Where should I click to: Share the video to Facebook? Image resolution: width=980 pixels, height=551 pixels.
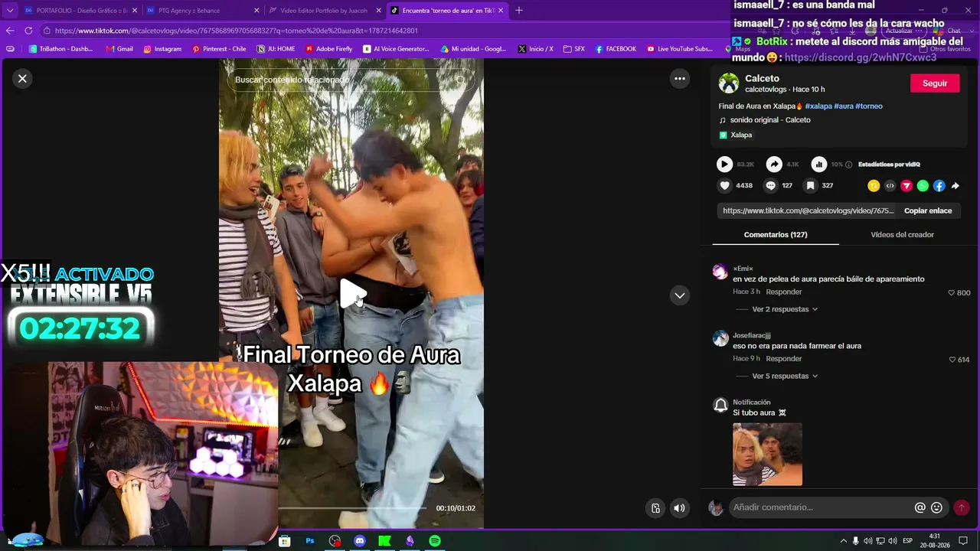pos(939,186)
